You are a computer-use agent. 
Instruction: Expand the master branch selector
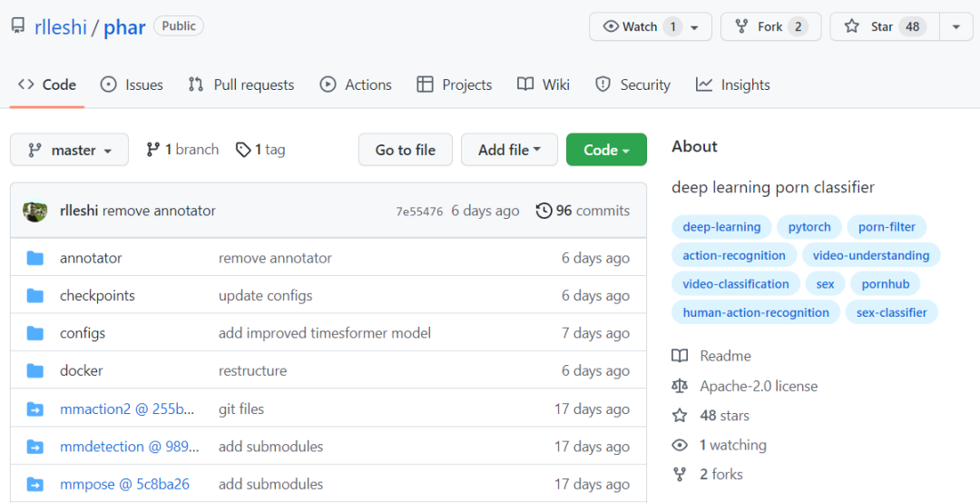pyautogui.click(x=69, y=150)
